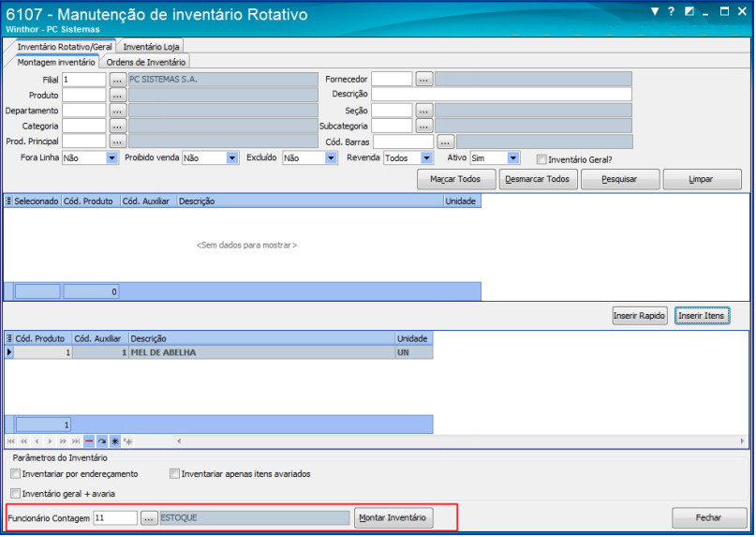The height and width of the screenshot is (537, 756).
Task: Click row indicator arrow of MEL DE ABELHA
Action: [x=9, y=352]
